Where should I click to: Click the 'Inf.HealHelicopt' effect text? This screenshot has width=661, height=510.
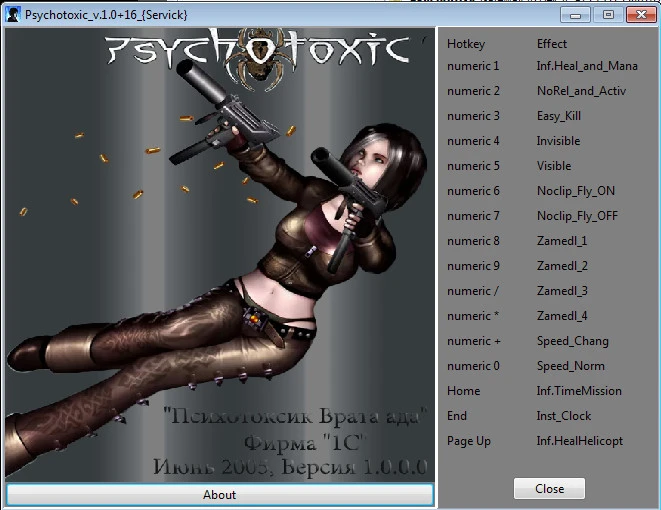pos(580,441)
